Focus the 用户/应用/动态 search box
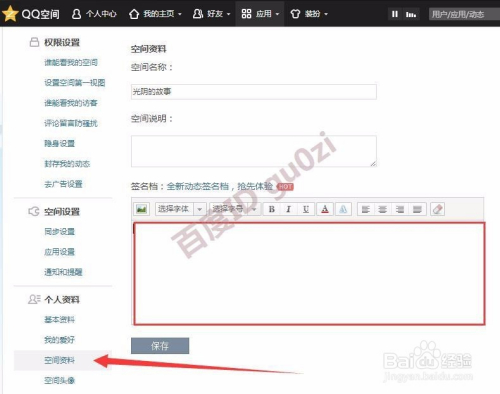The width and height of the screenshot is (500, 394). [464, 14]
